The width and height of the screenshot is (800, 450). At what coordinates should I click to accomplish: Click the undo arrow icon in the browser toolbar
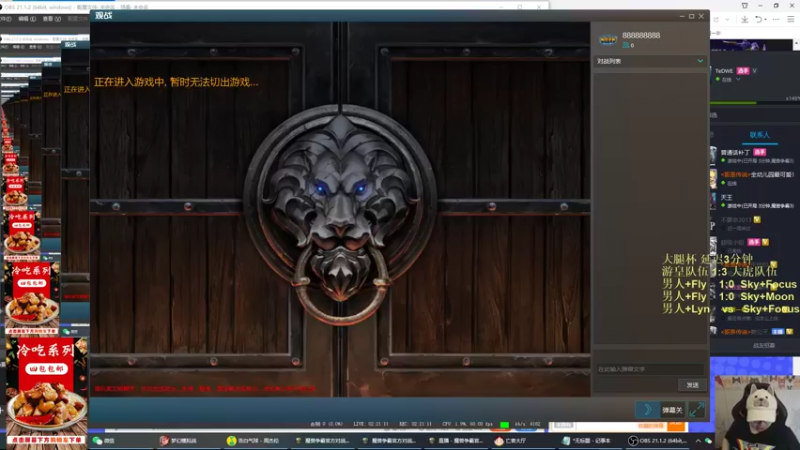click(x=759, y=19)
